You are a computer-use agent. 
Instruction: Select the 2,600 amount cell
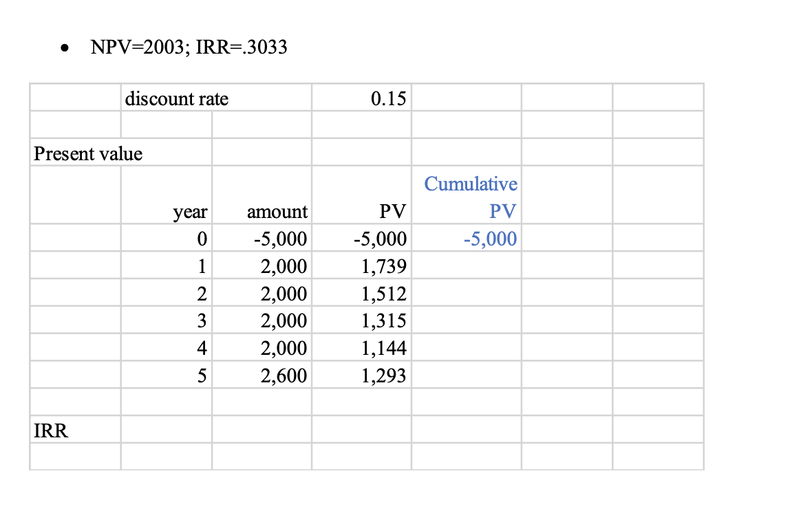point(261,375)
